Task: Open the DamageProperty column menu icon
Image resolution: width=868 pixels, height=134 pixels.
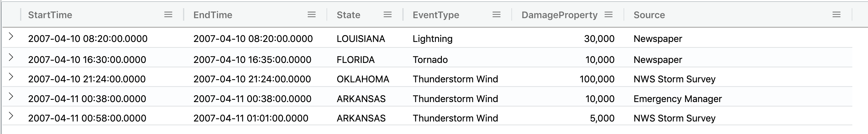Action: pyautogui.click(x=608, y=14)
